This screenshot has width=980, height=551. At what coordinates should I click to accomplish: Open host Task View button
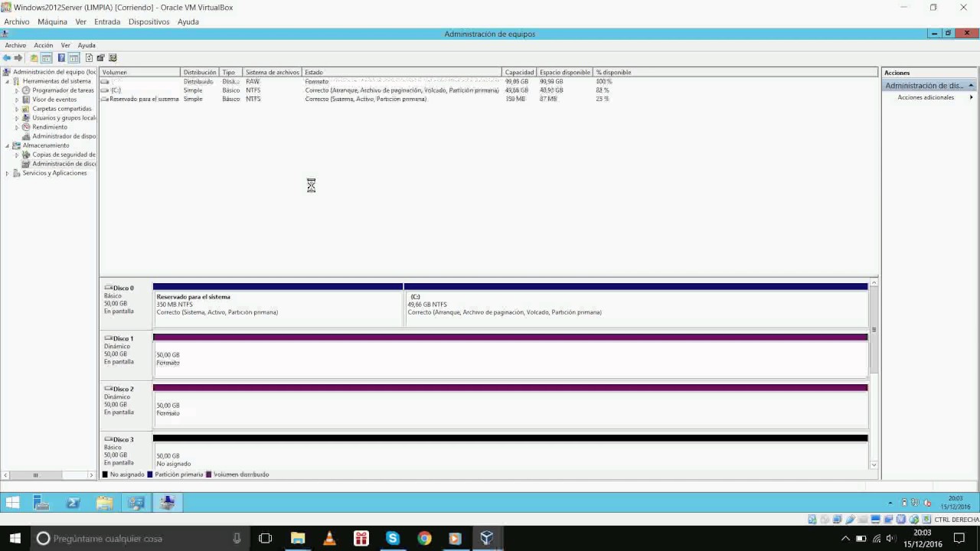(266, 539)
